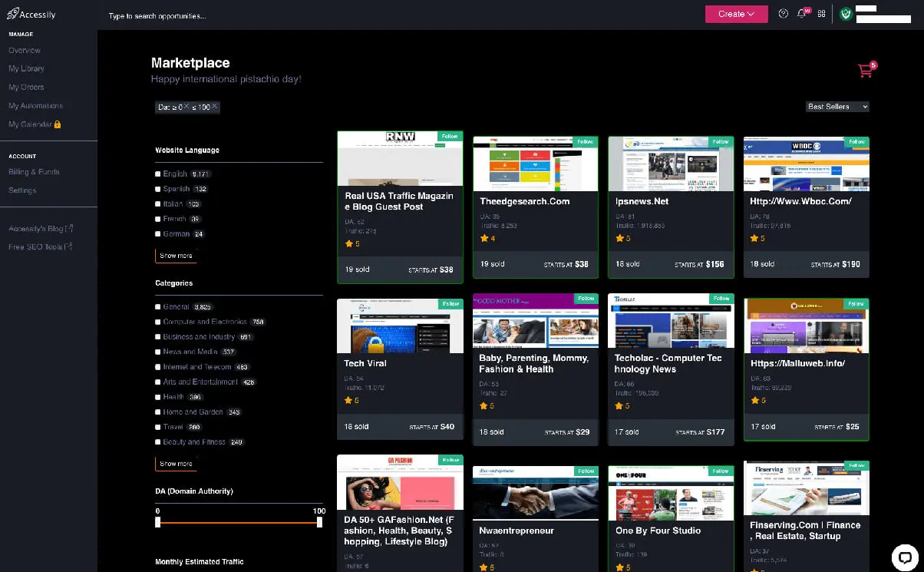Follow the Real USA Traffic Magazine listing
This screenshot has height=572, width=924.
pyautogui.click(x=450, y=136)
